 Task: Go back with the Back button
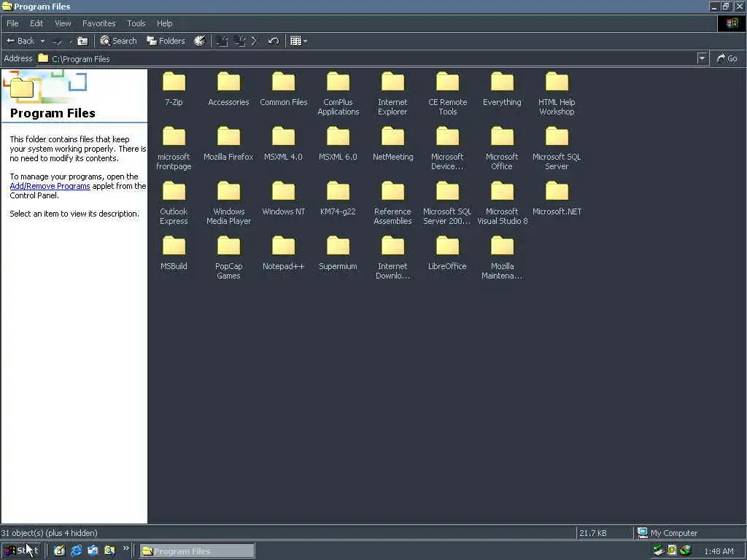(x=20, y=41)
